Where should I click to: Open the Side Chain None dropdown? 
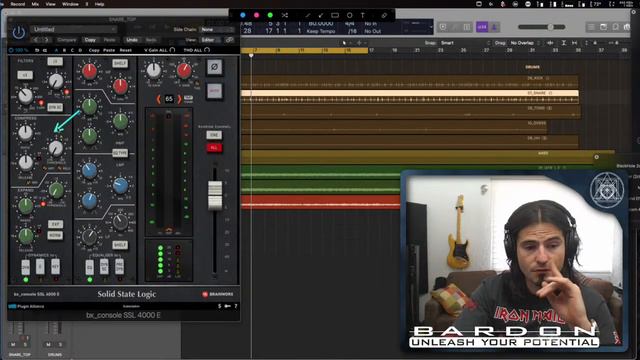click(x=217, y=29)
